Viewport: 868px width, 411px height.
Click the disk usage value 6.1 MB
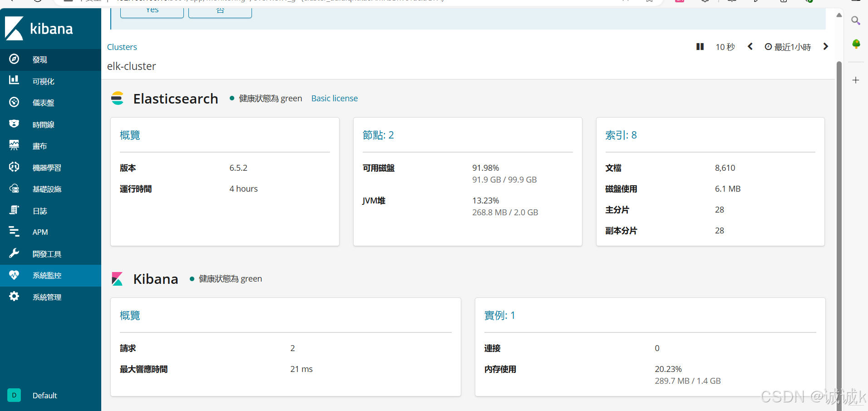click(728, 188)
